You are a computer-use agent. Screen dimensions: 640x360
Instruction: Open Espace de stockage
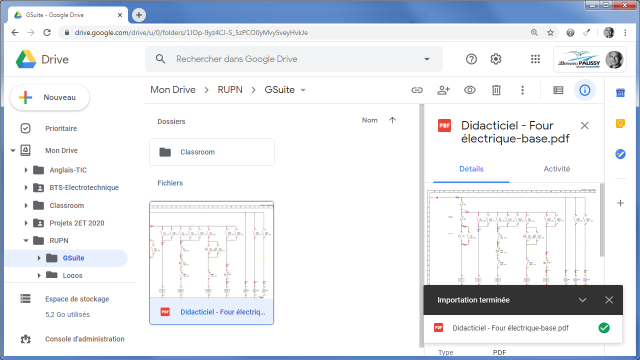(77, 299)
